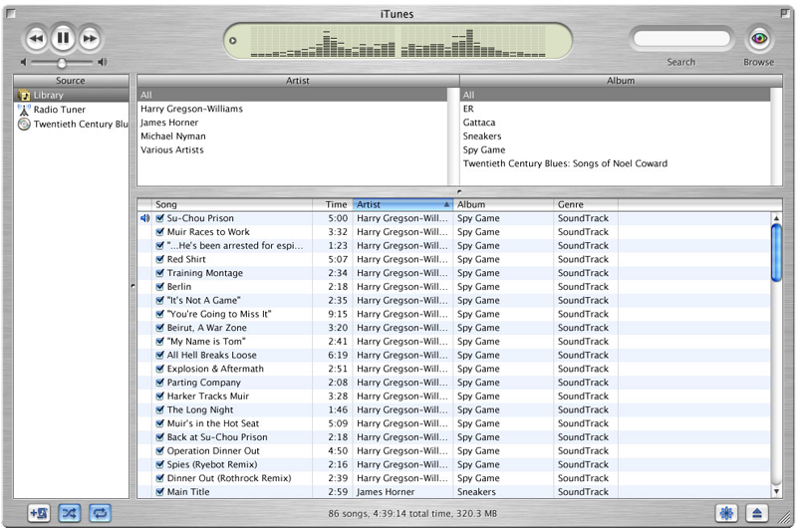Reverse sort on Artist column header
This screenshot has height=532, width=797.
pyautogui.click(x=402, y=204)
